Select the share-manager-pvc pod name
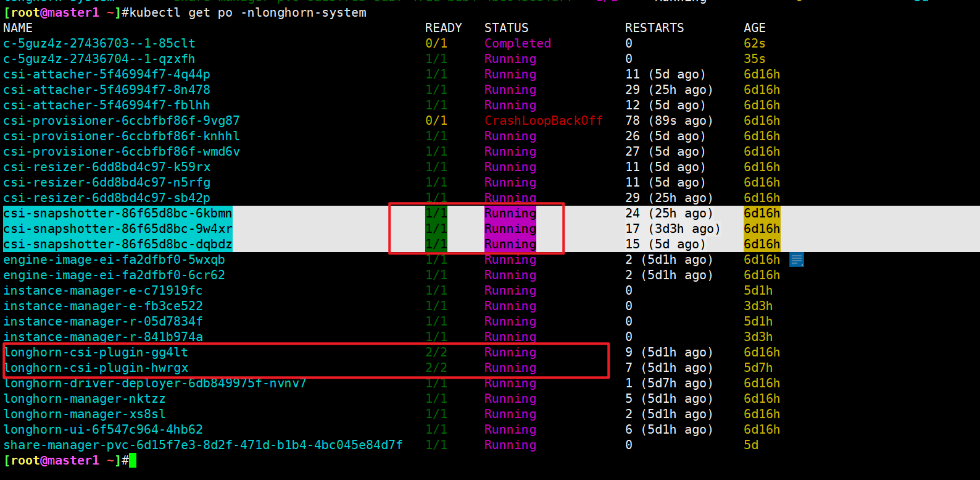The image size is (980, 480). [203, 445]
